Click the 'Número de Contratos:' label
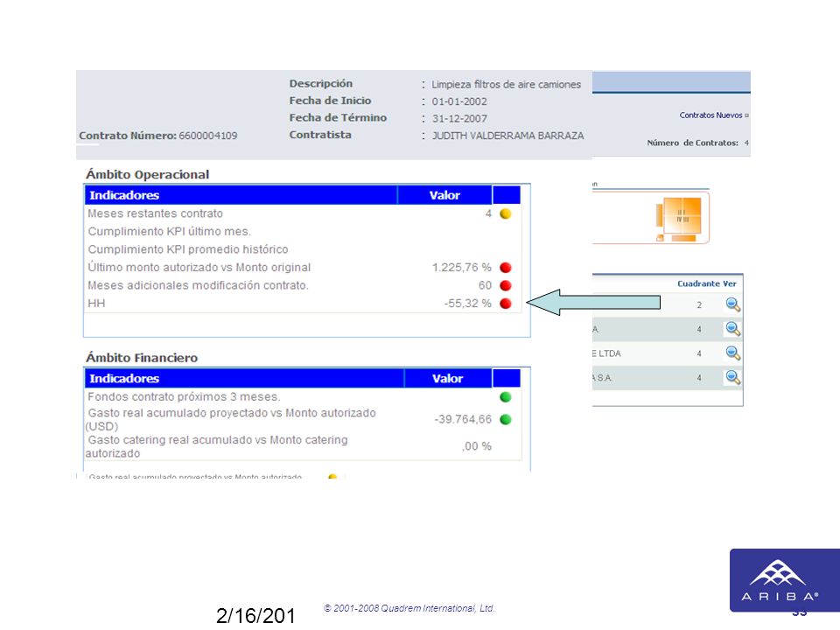840x630 pixels. coord(693,143)
